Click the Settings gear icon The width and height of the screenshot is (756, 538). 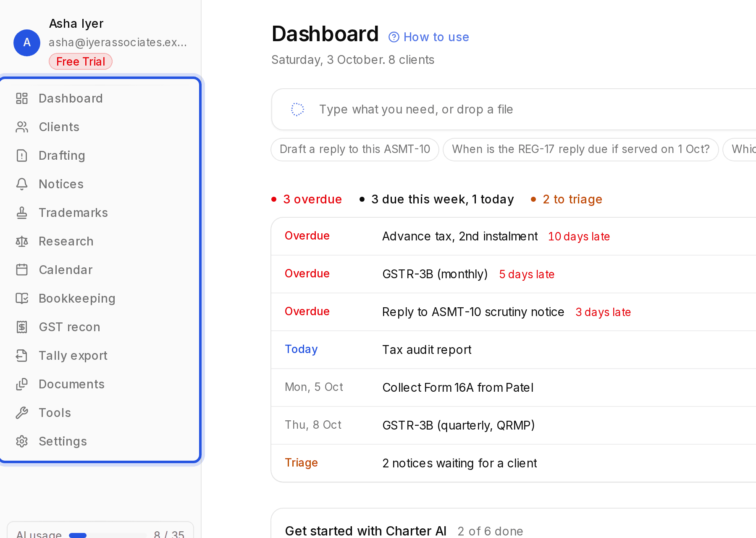22,441
